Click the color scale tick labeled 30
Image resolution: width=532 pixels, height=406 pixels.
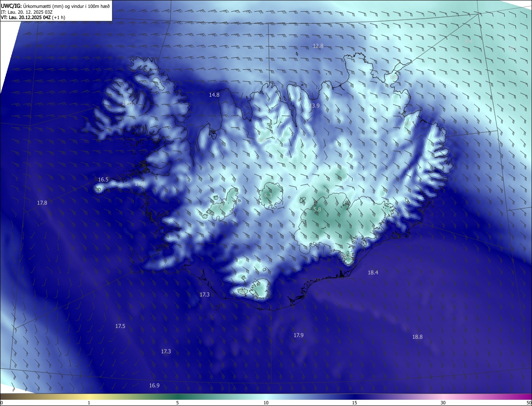[443, 403]
